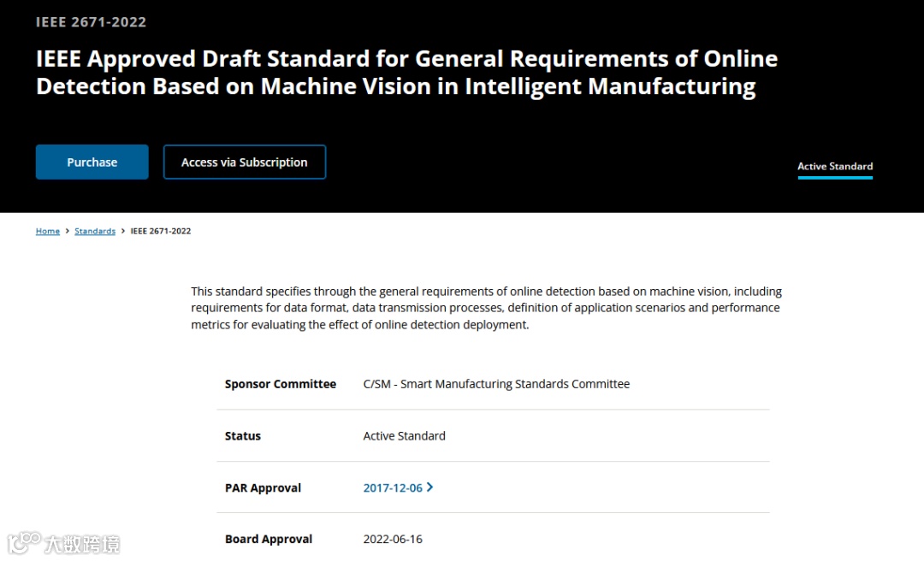Open Access via Subscription
924x561 pixels.
point(244,162)
